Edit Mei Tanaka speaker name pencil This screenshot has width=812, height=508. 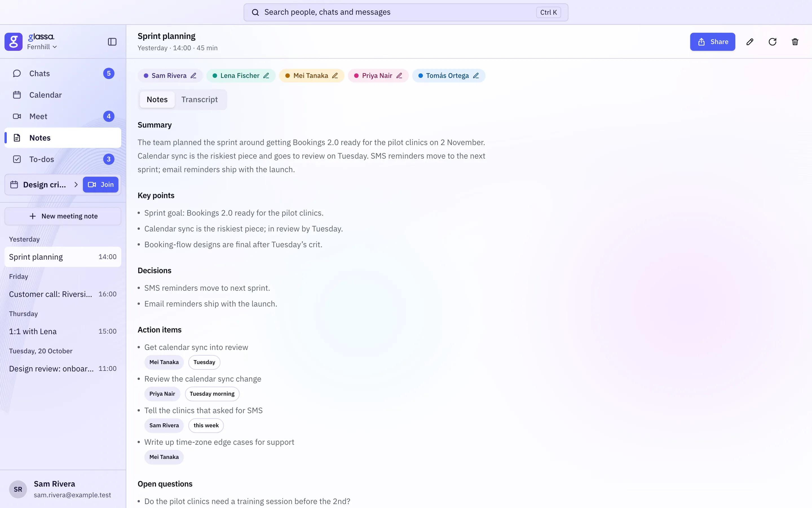[335, 76]
